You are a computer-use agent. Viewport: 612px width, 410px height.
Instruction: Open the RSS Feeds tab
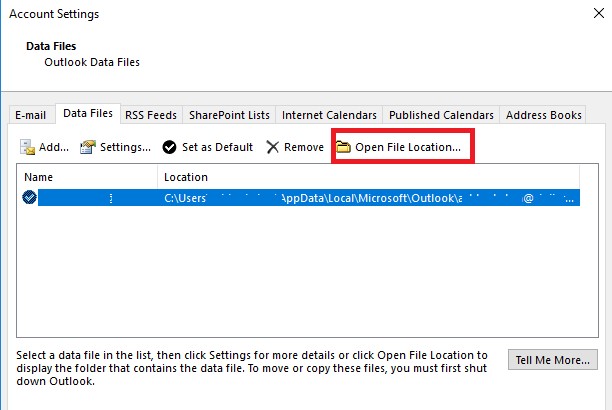[151, 115]
